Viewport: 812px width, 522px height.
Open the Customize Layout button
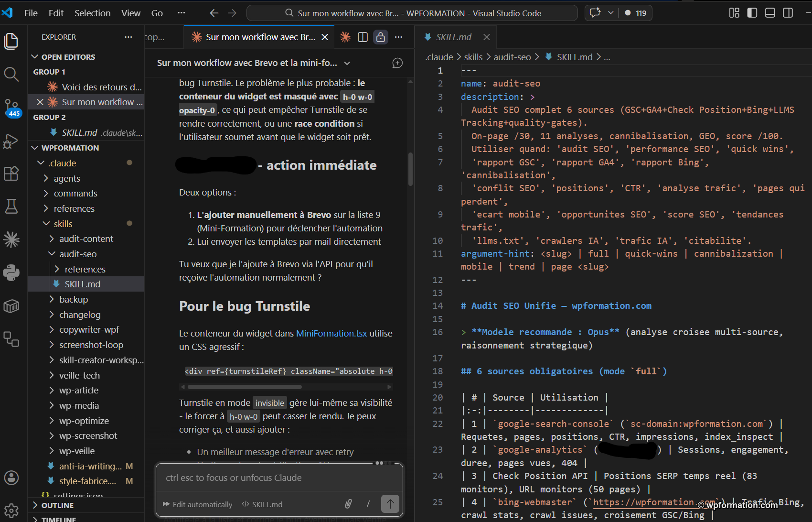coord(734,13)
